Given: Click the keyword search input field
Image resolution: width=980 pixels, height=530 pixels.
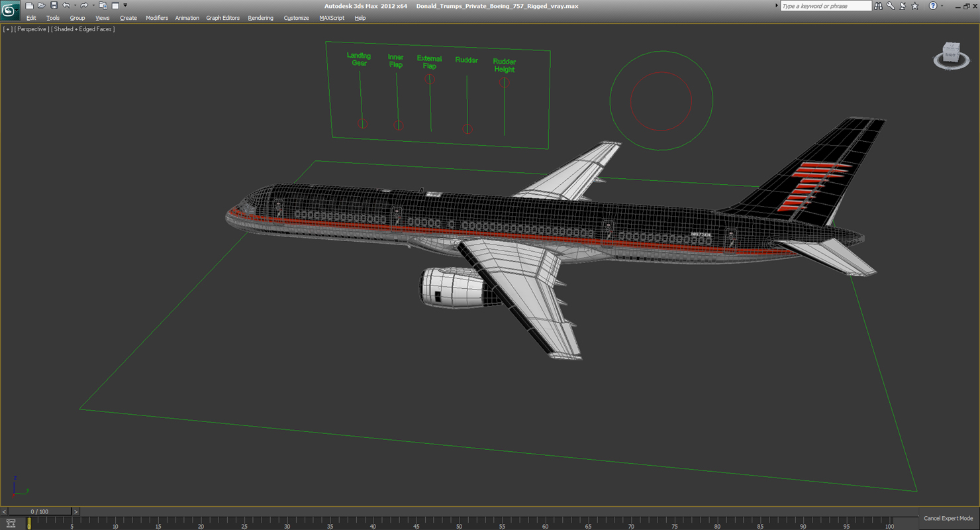Looking at the screenshot, I should coord(826,6).
